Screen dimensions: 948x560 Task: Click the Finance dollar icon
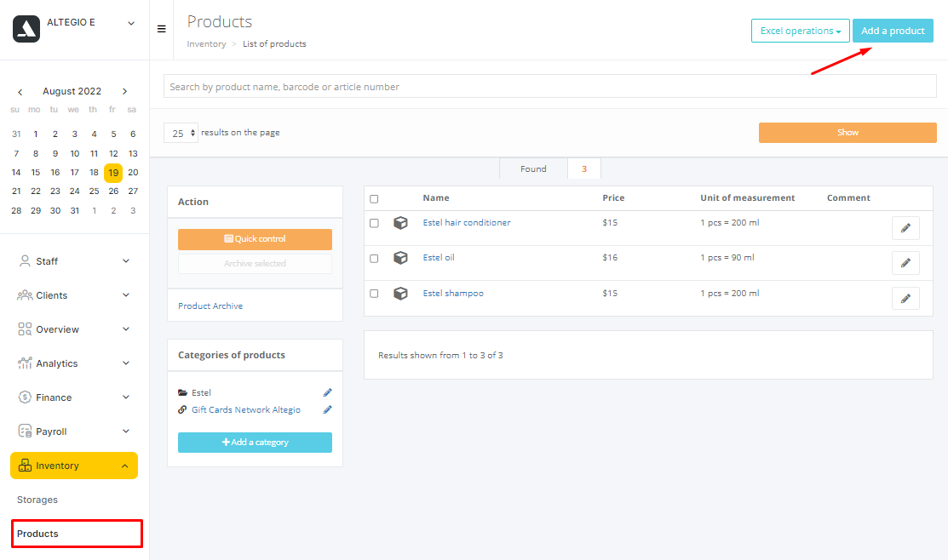25,397
